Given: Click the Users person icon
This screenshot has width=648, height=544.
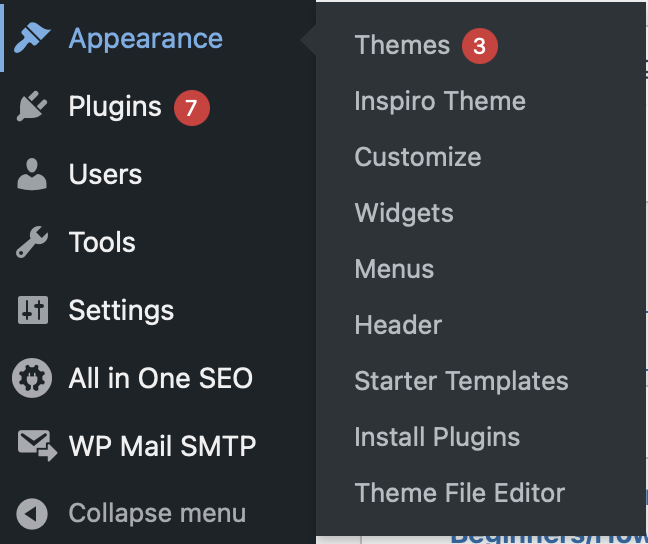Looking at the screenshot, I should coord(32,174).
